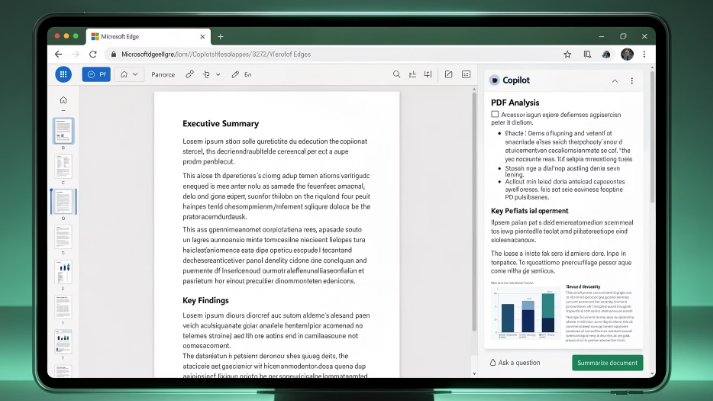
Task: Click the edit note icon in toolbar
Action: click(x=448, y=74)
